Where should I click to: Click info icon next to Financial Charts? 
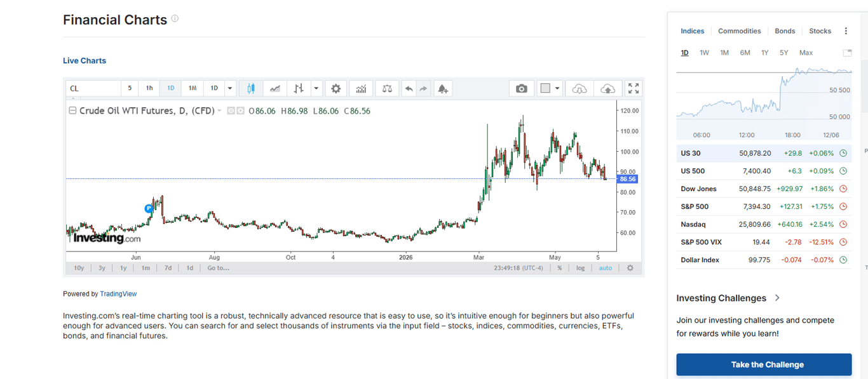(x=175, y=18)
